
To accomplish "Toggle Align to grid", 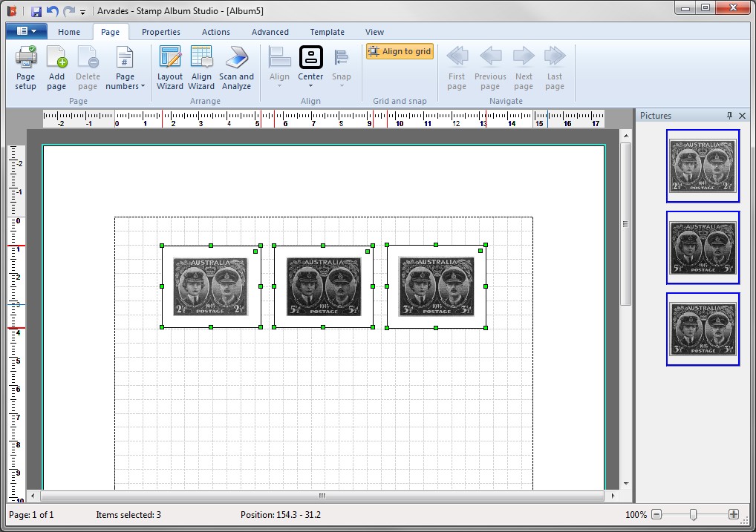I will click(x=400, y=51).
